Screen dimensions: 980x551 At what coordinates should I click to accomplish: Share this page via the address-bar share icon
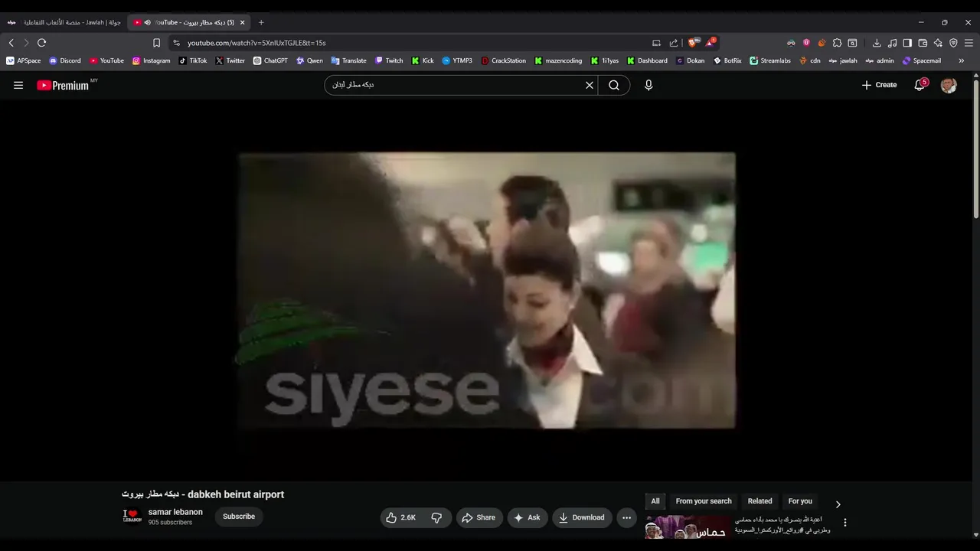(674, 43)
